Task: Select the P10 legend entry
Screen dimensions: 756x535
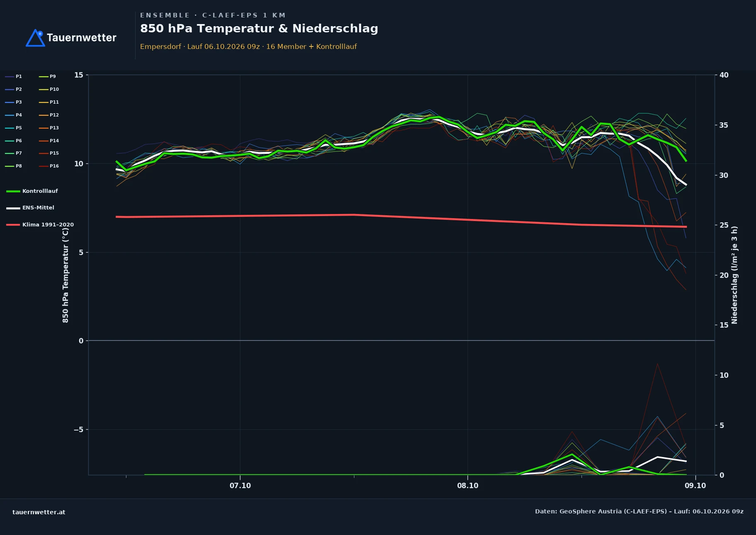Action: point(49,89)
